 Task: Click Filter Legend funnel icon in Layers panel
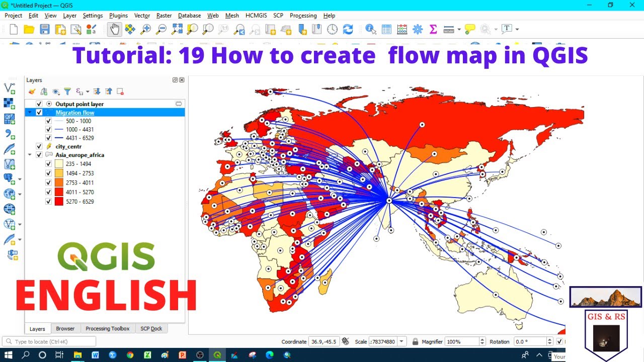tap(67, 92)
